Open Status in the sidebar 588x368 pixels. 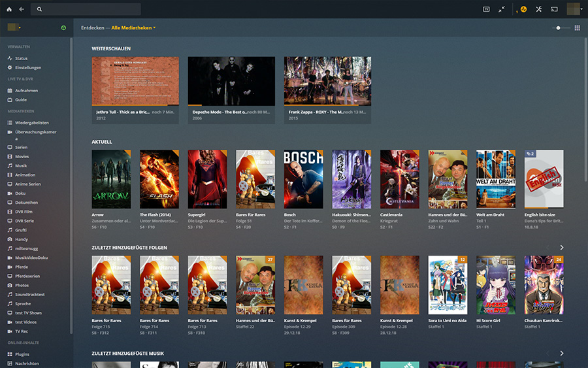(x=21, y=59)
